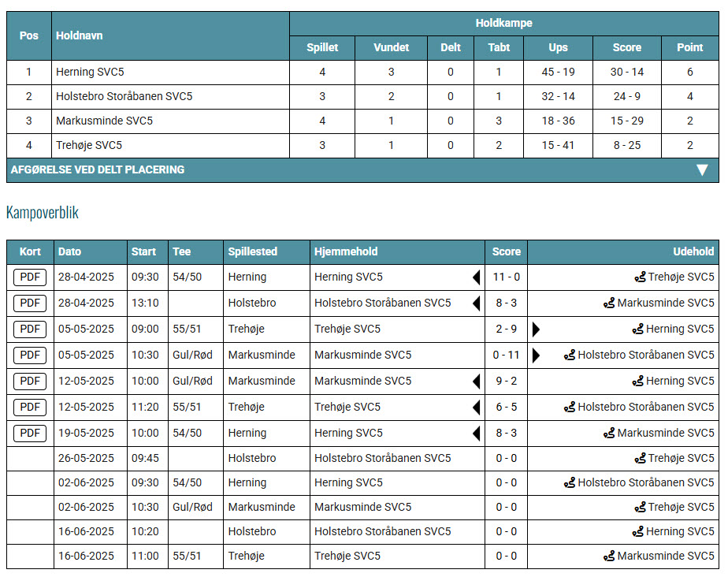
Task: Click the start time '13:10'
Action: click(145, 303)
